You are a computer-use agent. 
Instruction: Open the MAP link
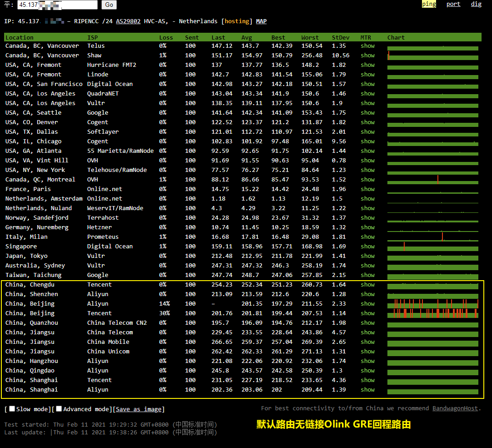point(261,21)
